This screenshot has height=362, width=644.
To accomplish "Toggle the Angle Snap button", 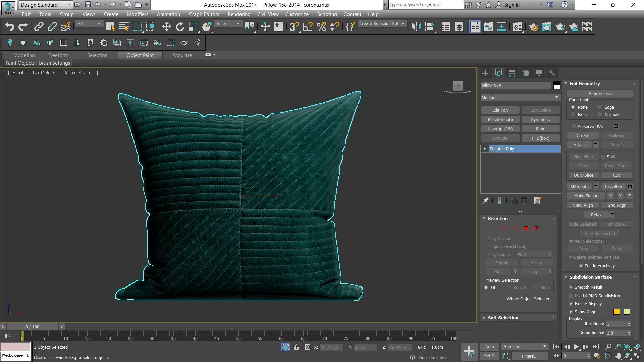I will tap(308, 27).
